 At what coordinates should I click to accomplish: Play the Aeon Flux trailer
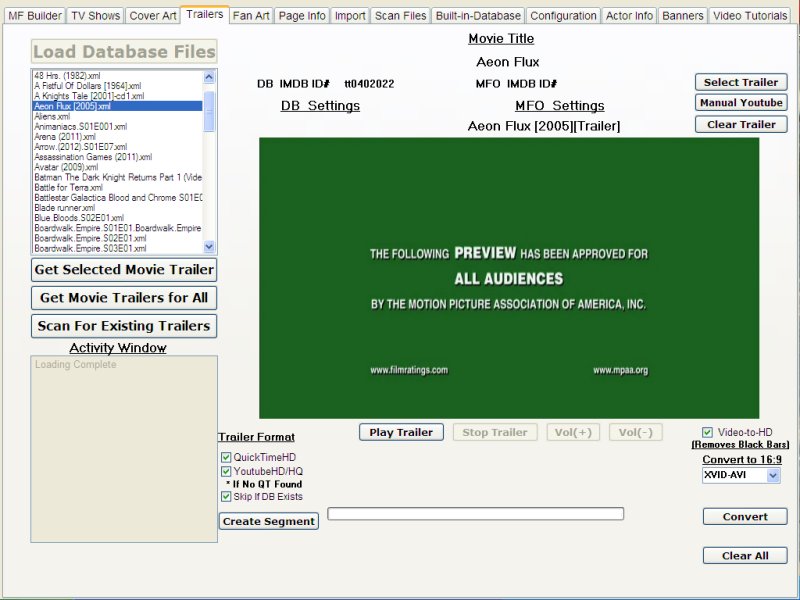401,432
